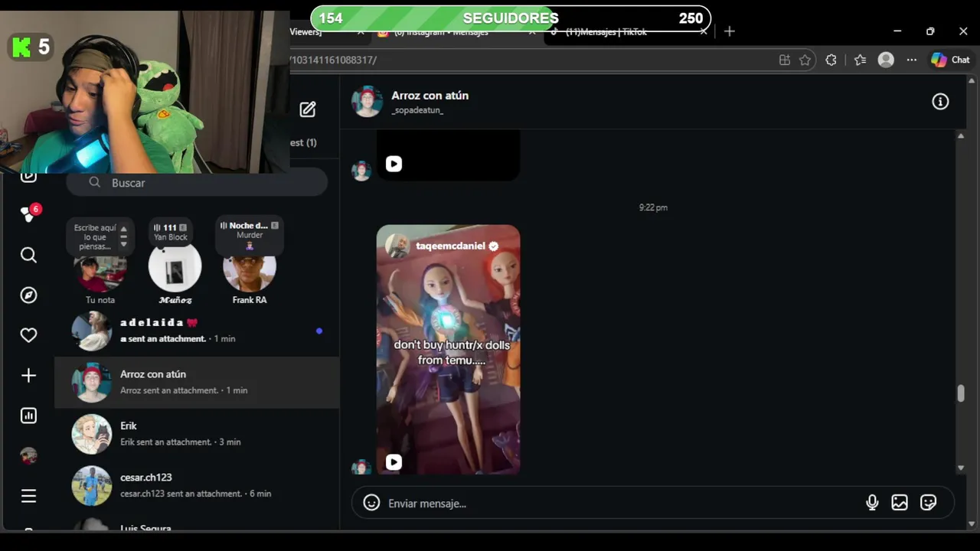Open browser settings ellipsis menu

pyautogui.click(x=911, y=60)
